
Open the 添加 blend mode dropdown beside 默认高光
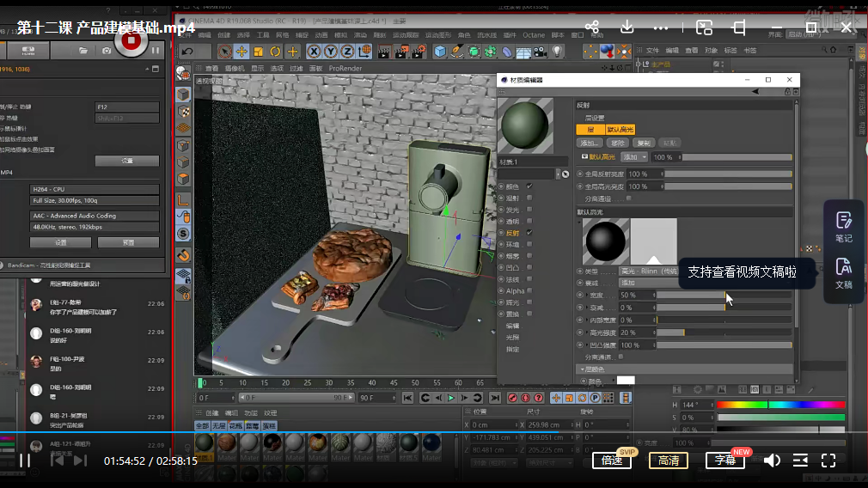634,157
